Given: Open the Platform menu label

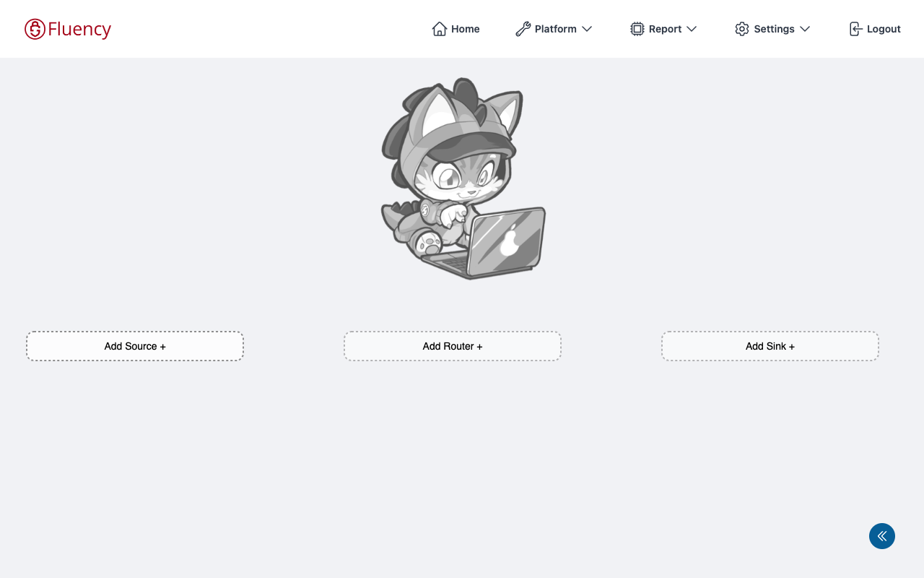Looking at the screenshot, I should click(555, 29).
